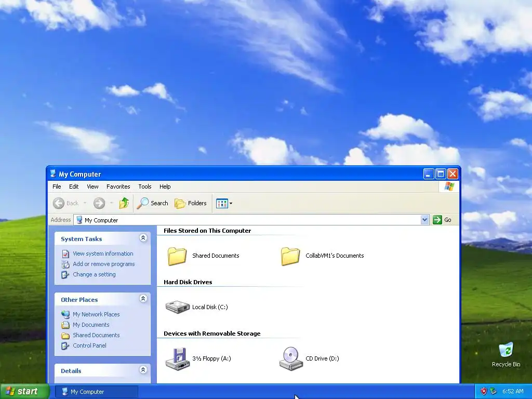Click the taskbar clock showing 6:52 AM

pyautogui.click(x=513, y=391)
